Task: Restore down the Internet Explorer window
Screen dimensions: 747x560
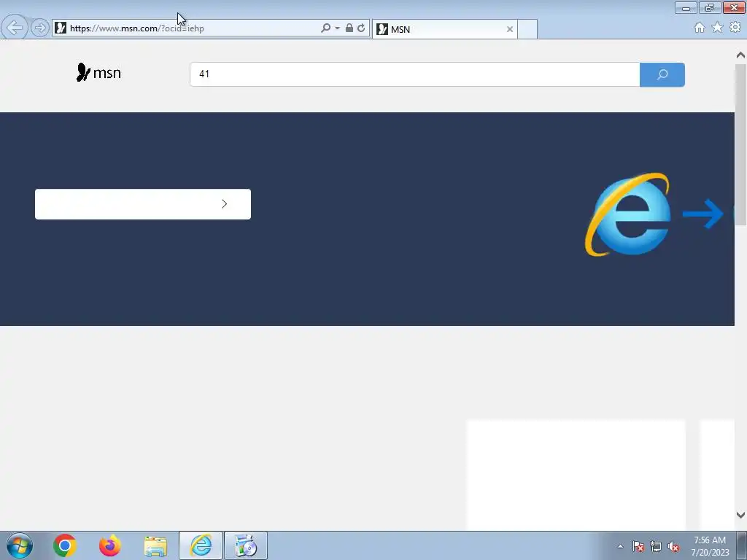Action: [x=710, y=7]
